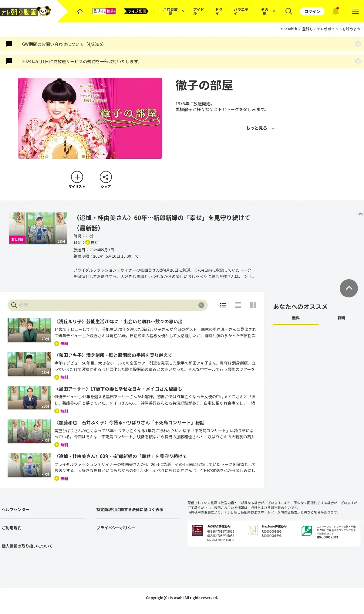Click the 徹子の部屋 main banner image
Screen dimensions: 364x614
point(90,118)
